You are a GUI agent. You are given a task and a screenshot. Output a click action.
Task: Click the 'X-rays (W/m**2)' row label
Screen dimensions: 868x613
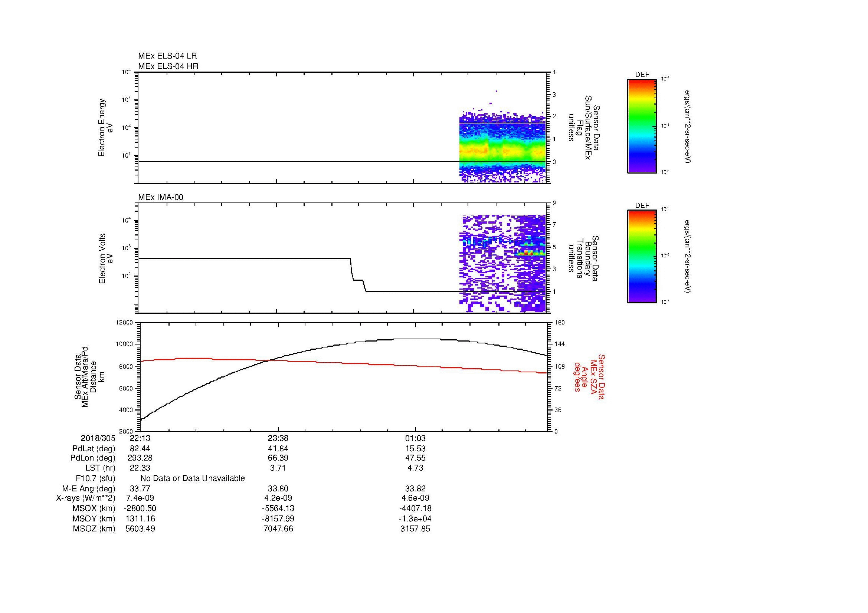coord(86,498)
